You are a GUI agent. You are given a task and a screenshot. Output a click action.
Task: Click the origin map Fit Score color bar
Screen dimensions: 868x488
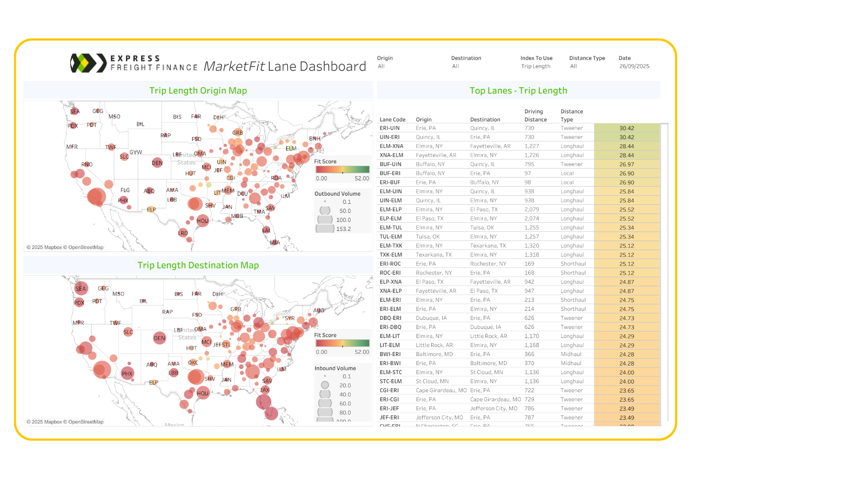pyautogui.click(x=342, y=170)
